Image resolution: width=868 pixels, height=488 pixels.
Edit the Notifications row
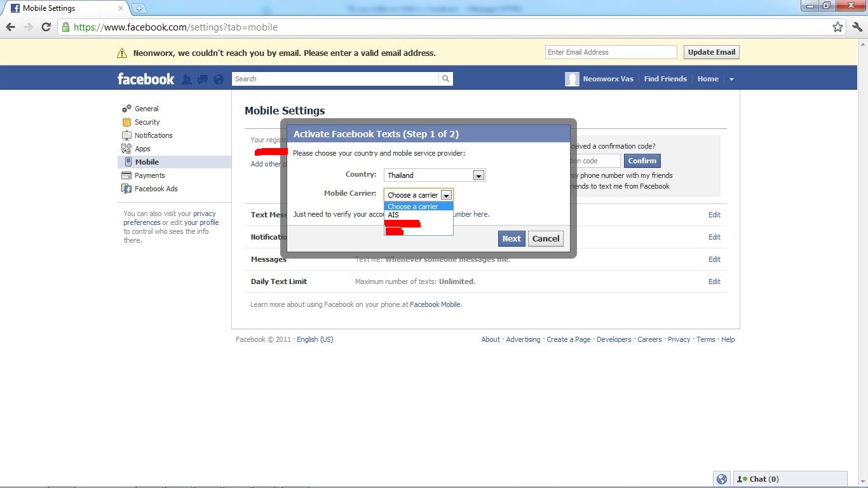click(x=714, y=237)
